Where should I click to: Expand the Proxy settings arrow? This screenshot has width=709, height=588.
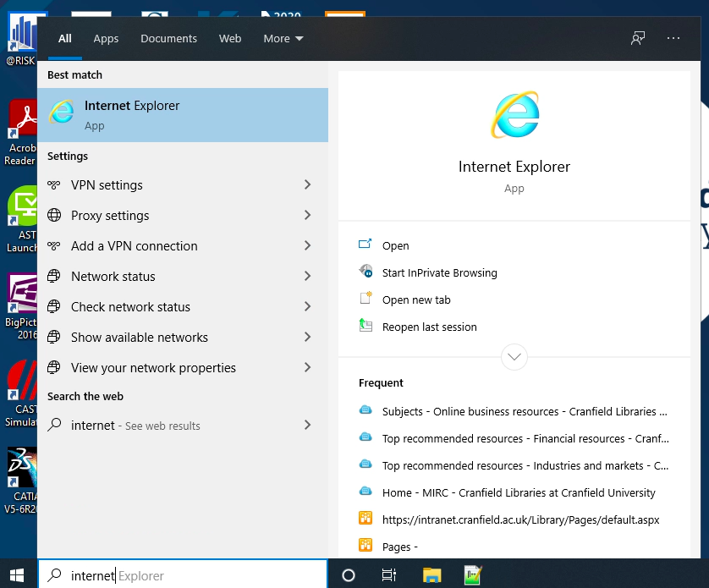[x=307, y=216]
